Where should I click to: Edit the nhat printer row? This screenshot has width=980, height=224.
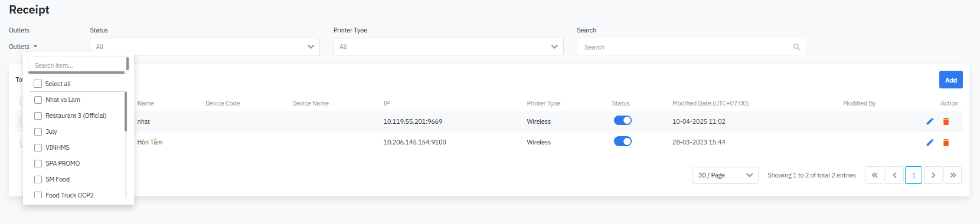click(x=930, y=121)
